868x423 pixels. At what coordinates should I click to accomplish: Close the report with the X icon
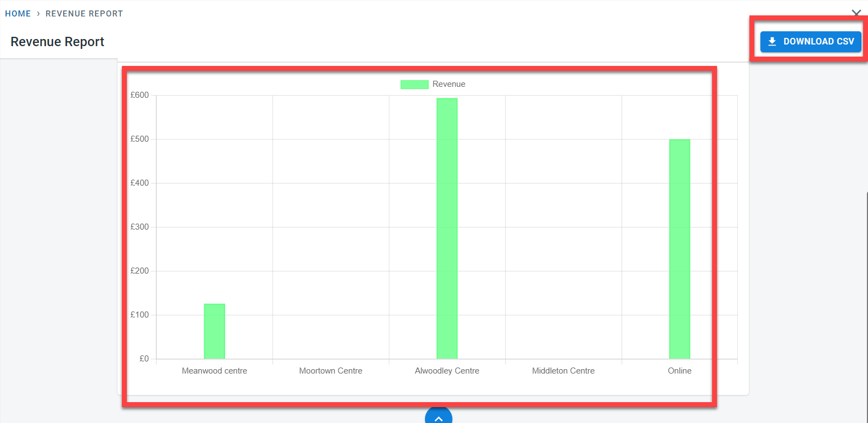click(x=856, y=12)
